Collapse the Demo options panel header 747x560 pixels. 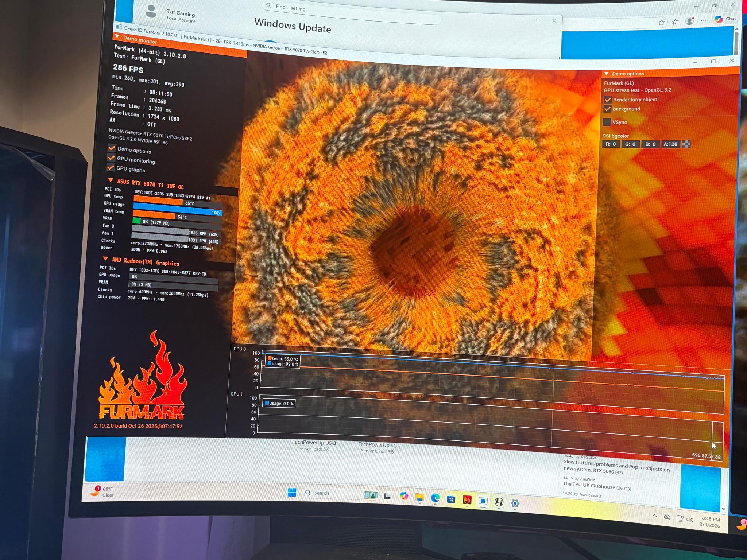(607, 74)
